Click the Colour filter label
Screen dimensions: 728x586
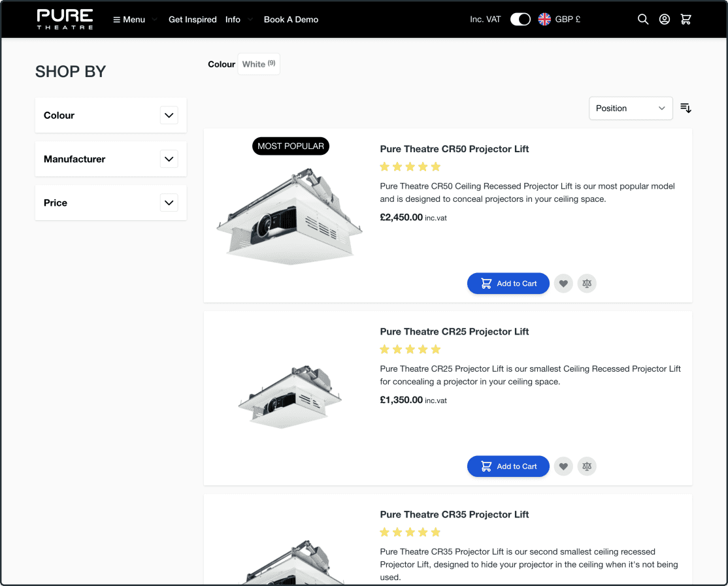tap(59, 115)
